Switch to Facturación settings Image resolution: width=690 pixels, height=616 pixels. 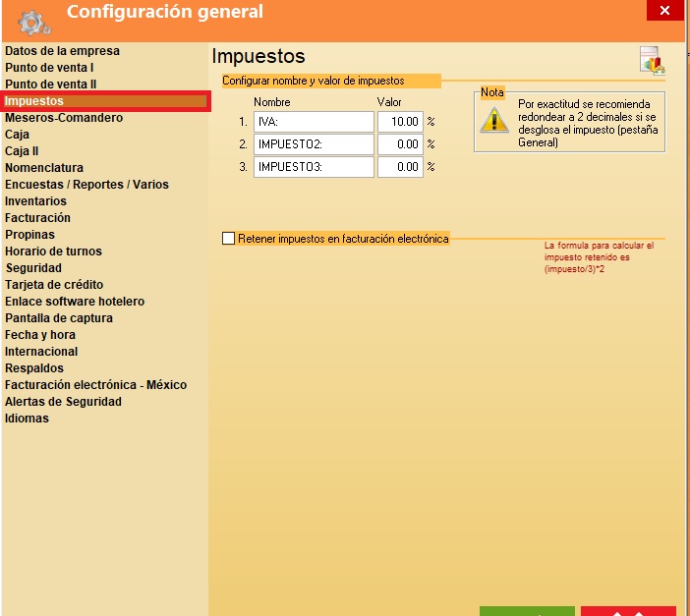37,218
